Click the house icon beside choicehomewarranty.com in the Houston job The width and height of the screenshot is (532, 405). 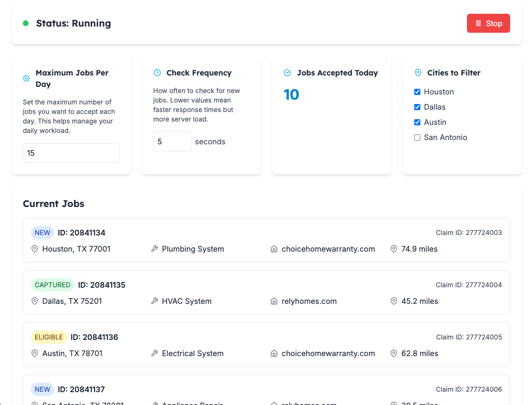tap(274, 249)
